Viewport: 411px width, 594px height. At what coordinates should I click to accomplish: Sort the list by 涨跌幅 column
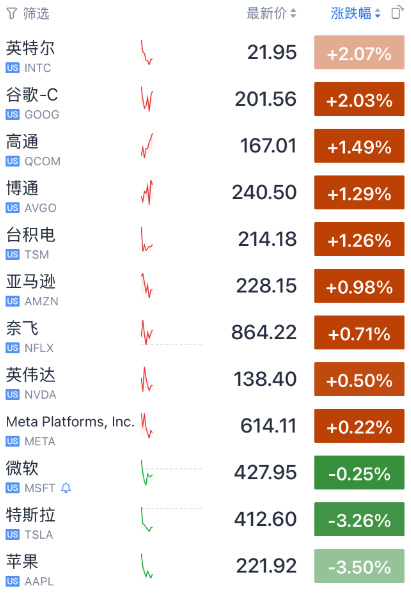coord(355,13)
